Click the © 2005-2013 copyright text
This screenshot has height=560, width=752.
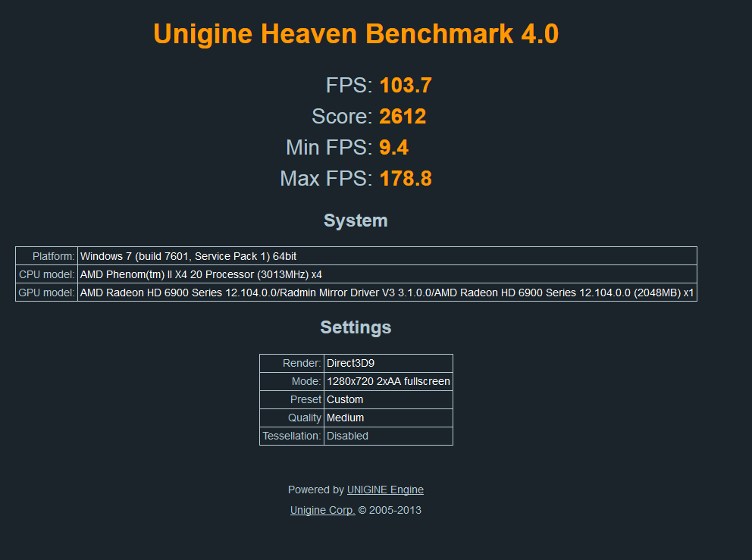coord(390,510)
